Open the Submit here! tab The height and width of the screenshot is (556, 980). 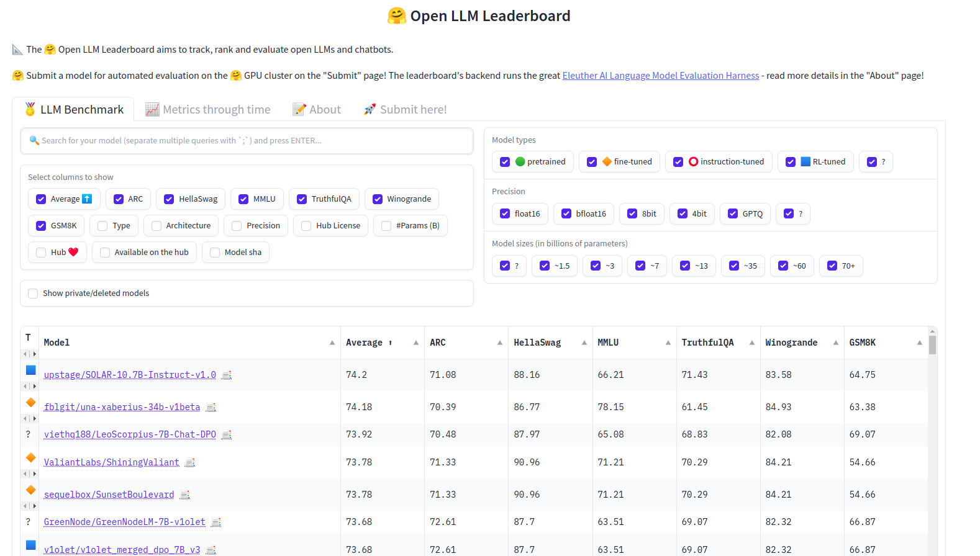point(406,110)
